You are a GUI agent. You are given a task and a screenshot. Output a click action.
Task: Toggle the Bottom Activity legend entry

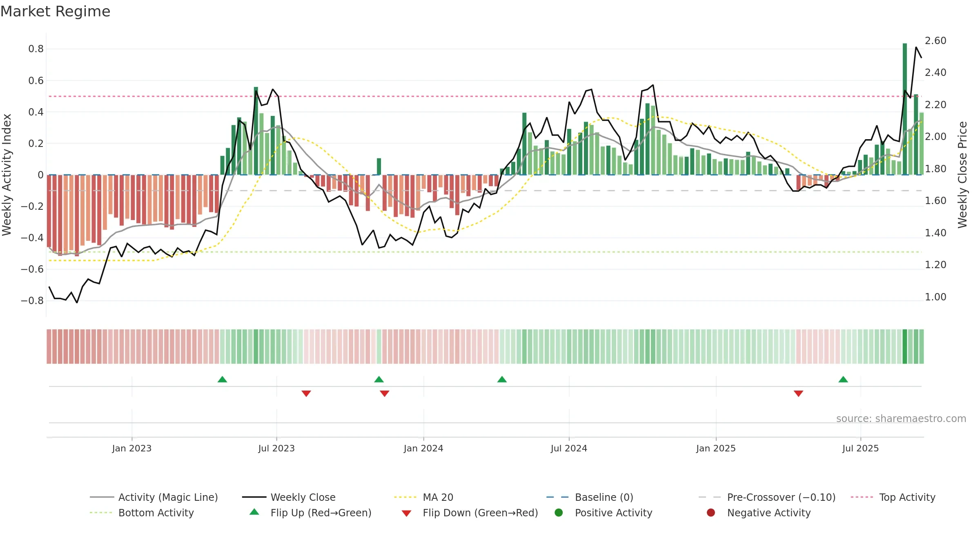[x=142, y=513]
